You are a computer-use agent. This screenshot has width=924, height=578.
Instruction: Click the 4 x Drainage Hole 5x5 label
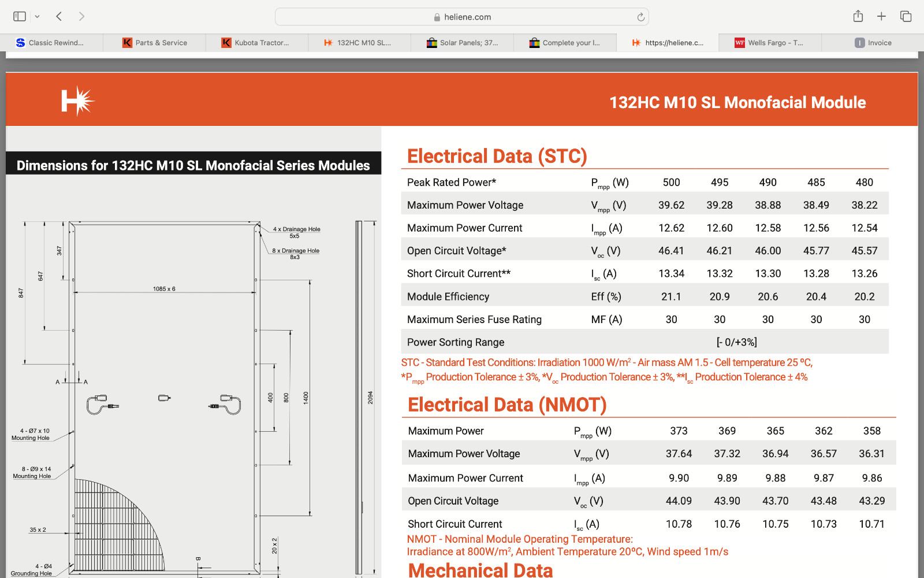[x=297, y=232]
